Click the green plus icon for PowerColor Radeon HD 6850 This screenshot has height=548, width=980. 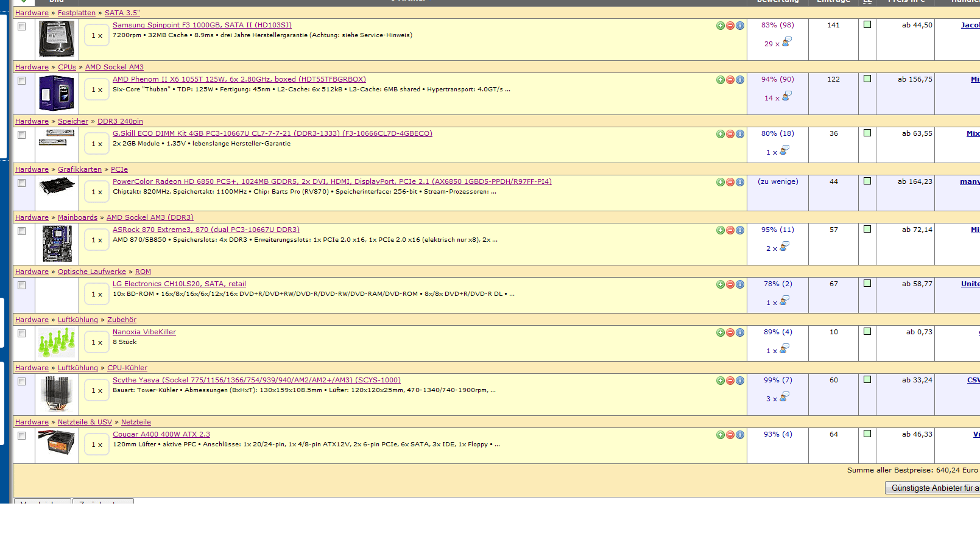click(721, 182)
